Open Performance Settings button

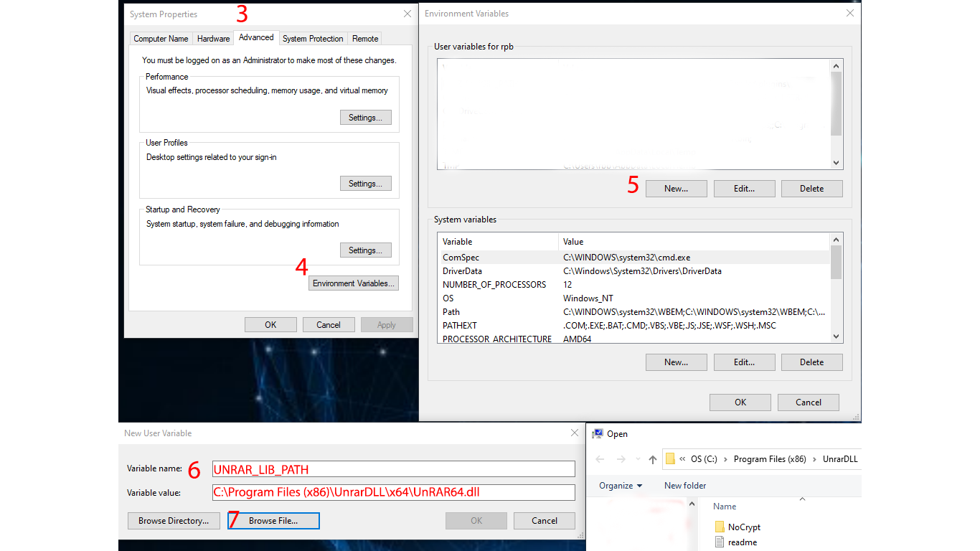(365, 118)
